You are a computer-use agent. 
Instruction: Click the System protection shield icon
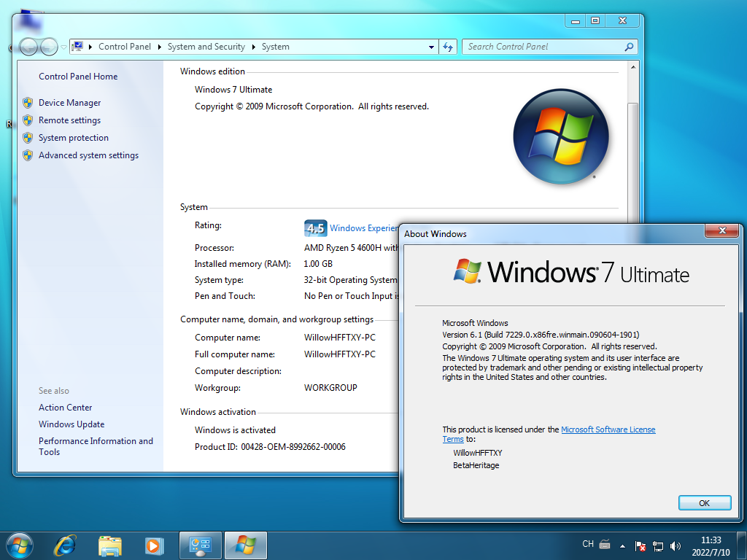point(28,138)
